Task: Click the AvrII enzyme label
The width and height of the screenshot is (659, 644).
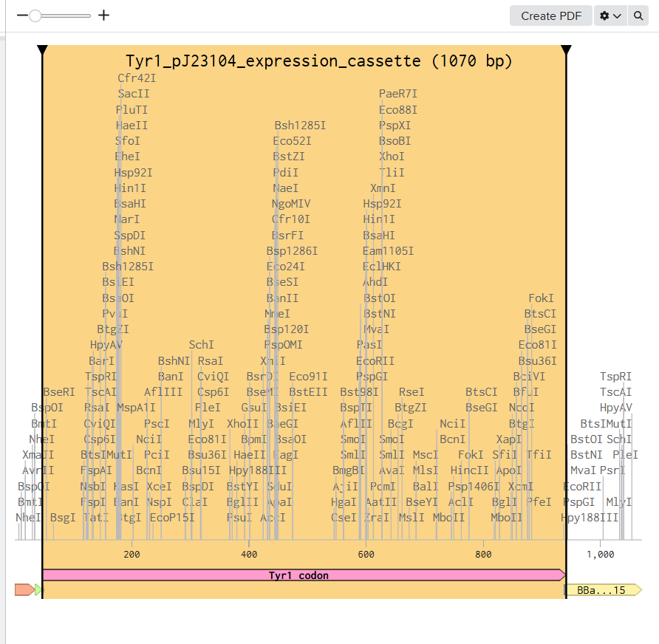Action: click(x=38, y=470)
